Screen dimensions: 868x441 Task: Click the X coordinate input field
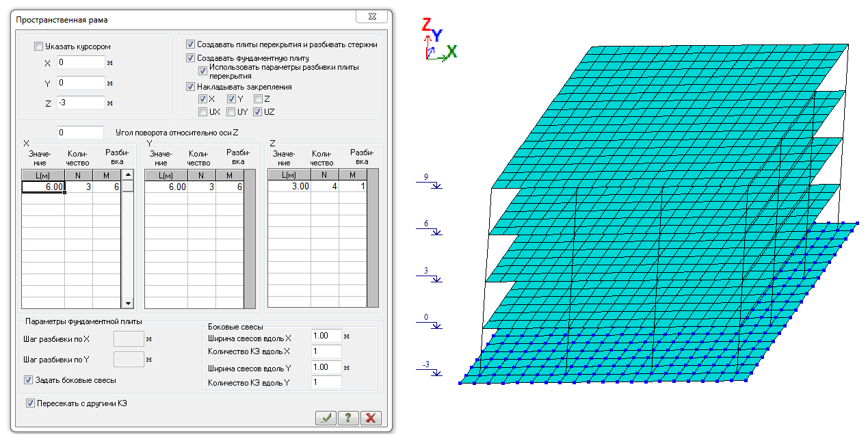pos(81,62)
